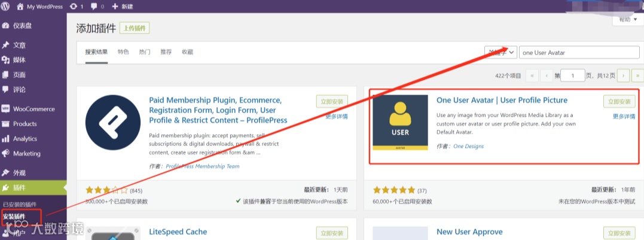Switch to the 特色 tab
The image size is (644, 240).
[123, 52]
